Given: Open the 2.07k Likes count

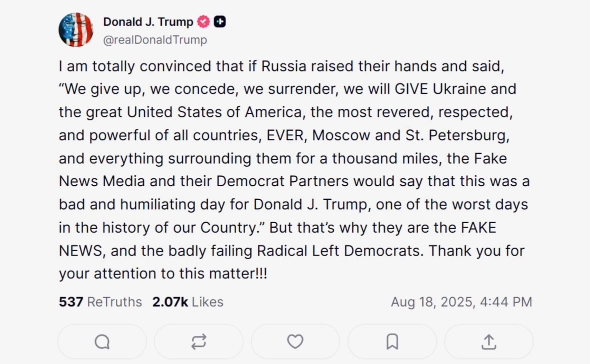Looking at the screenshot, I should click(188, 302).
